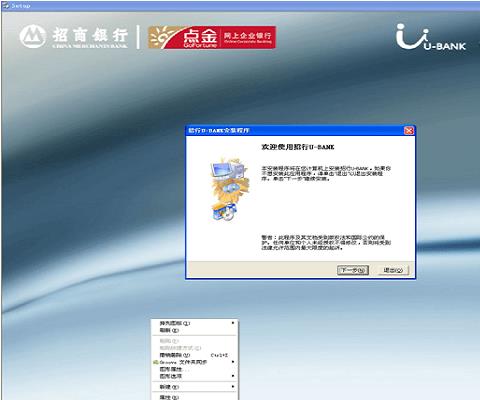Viewport: 480px width, 400px height.
Task: Click the 下一步 (Next) button
Action: pyautogui.click(x=353, y=270)
